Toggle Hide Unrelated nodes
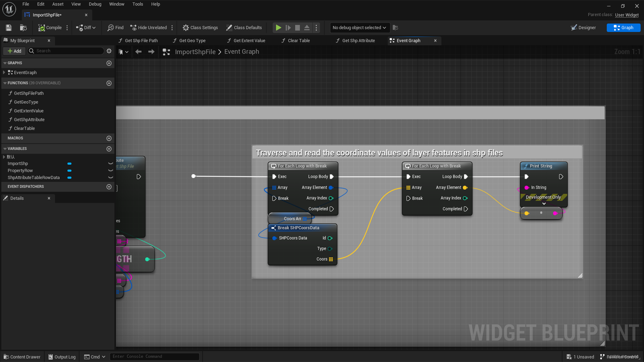This screenshot has height=362, width=644. 149,28
